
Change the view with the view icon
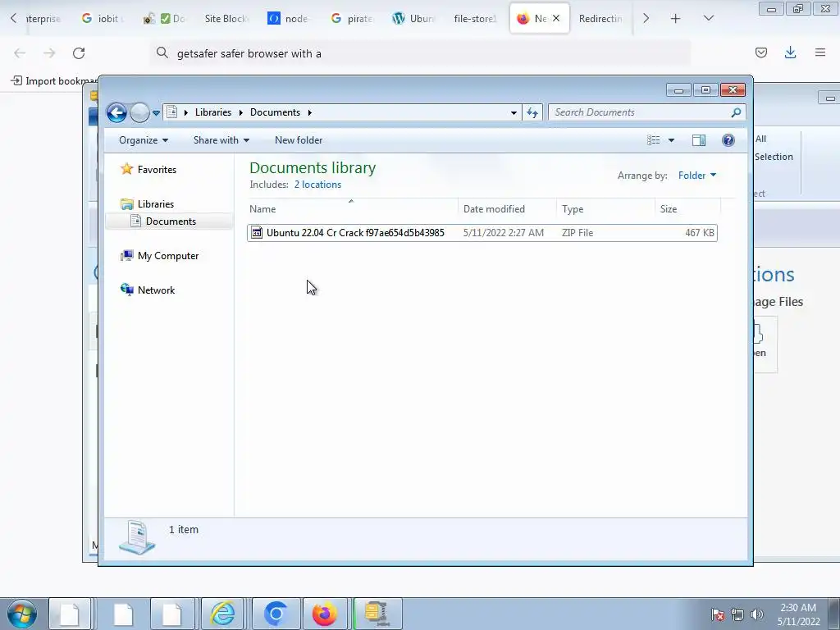pyautogui.click(x=654, y=140)
